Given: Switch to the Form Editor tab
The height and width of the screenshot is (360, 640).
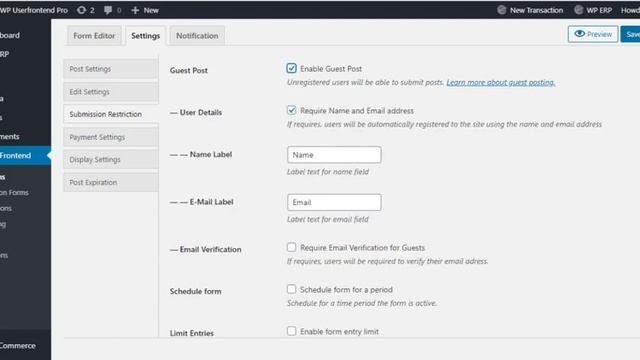Looking at the screenshot, I should coord(94,36).
